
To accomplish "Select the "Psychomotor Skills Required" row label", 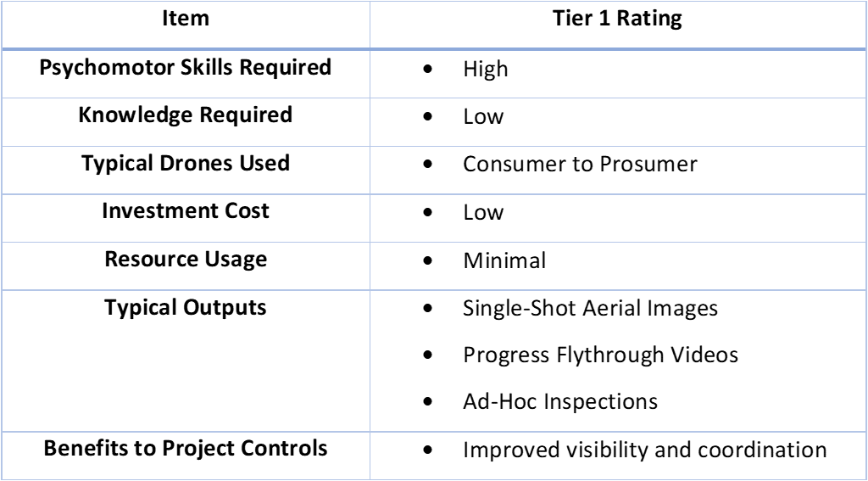I will coord(185,69).
